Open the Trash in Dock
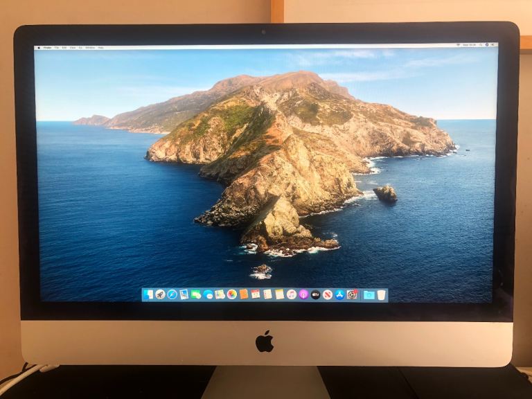 pos(382,295)
